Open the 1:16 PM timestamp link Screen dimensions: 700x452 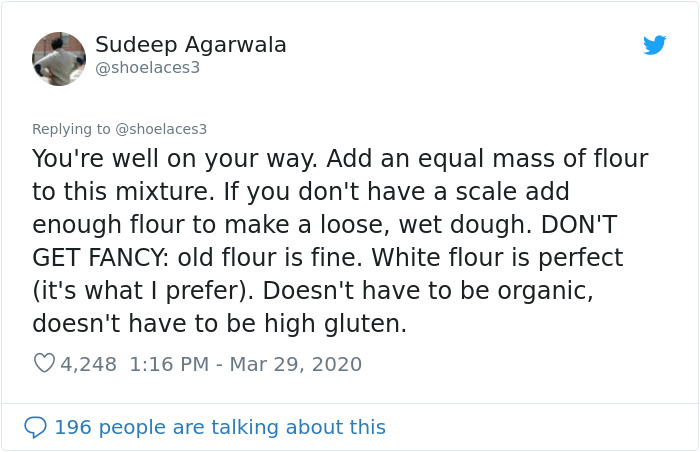(172, 364)
